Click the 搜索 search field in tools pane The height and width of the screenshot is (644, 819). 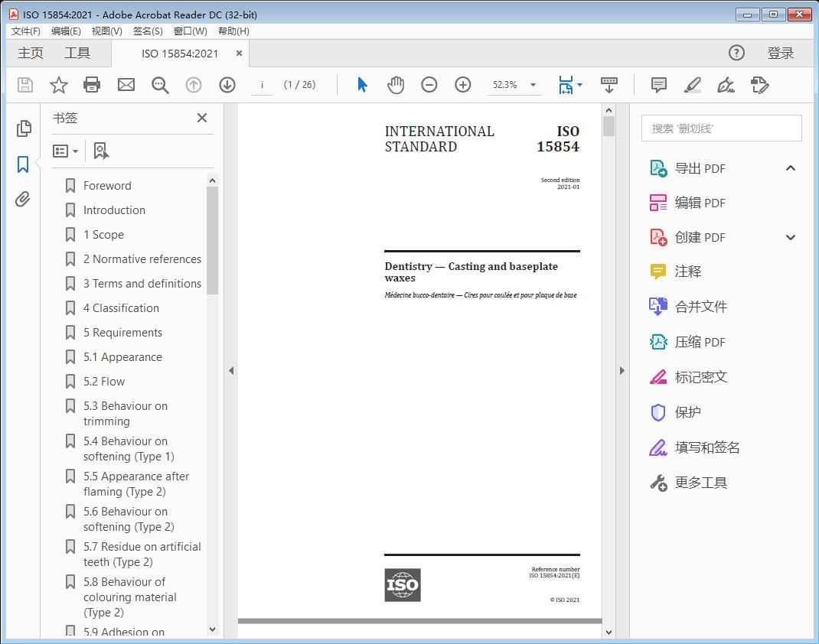721,128
